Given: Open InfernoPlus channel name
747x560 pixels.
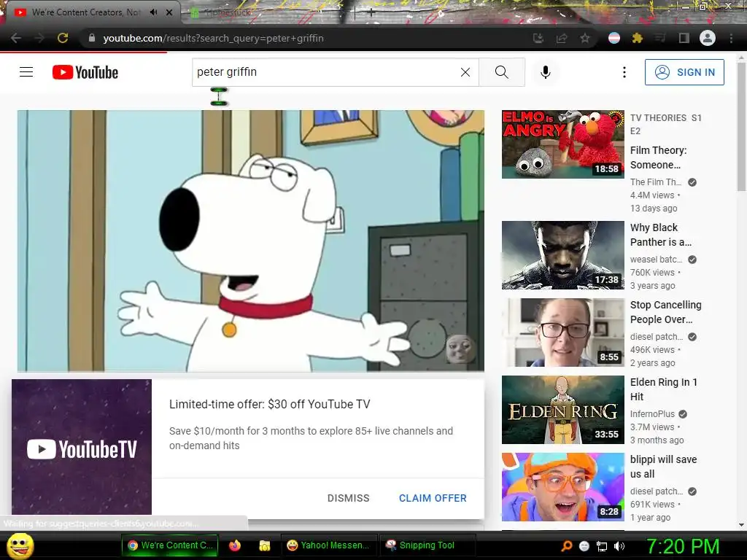Looking at the screenshot, I should click(x=652, y=414).
